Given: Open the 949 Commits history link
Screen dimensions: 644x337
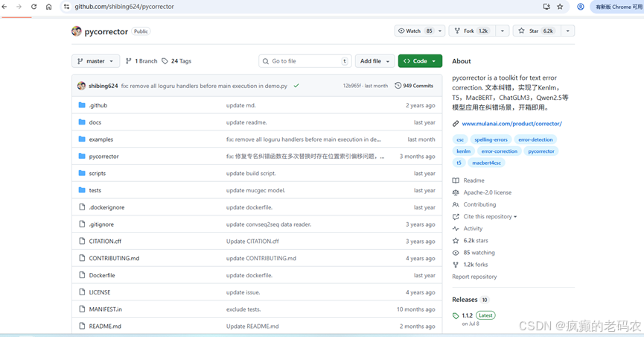Looking at the screenshot, I should (x=414, y=86).
